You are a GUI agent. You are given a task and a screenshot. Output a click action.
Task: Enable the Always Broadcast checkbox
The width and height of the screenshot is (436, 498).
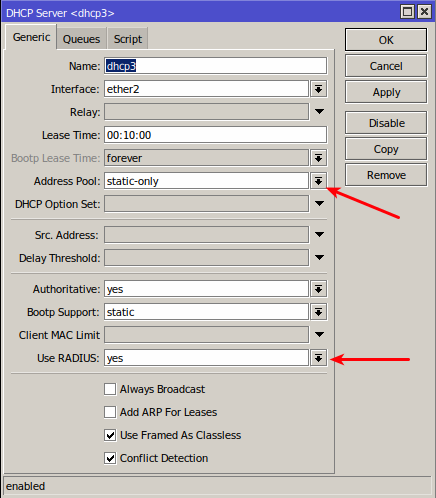110,389
